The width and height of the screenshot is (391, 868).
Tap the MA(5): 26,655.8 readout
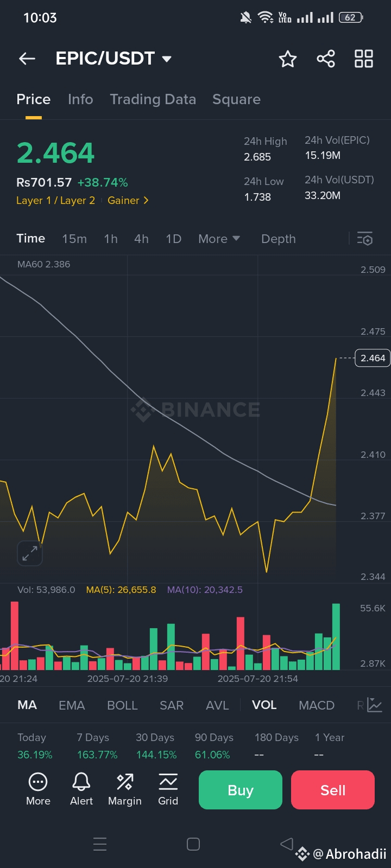tap(121, 590)
